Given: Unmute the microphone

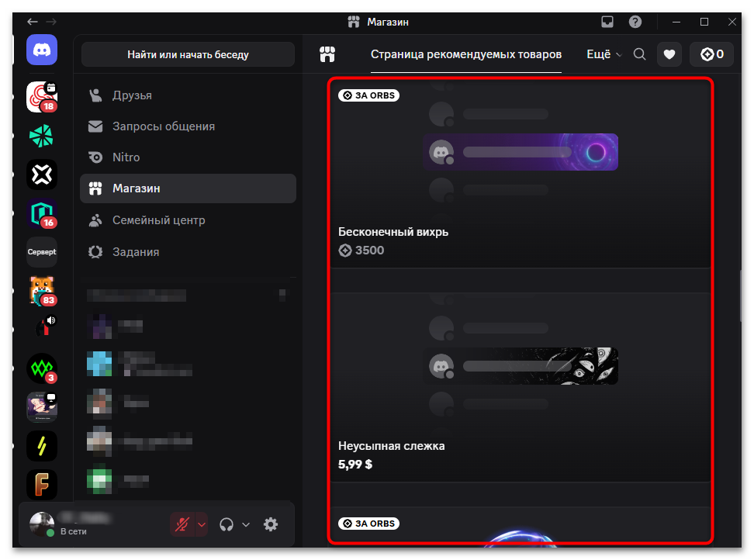Looking at the screenshot, I should point(182,524).
